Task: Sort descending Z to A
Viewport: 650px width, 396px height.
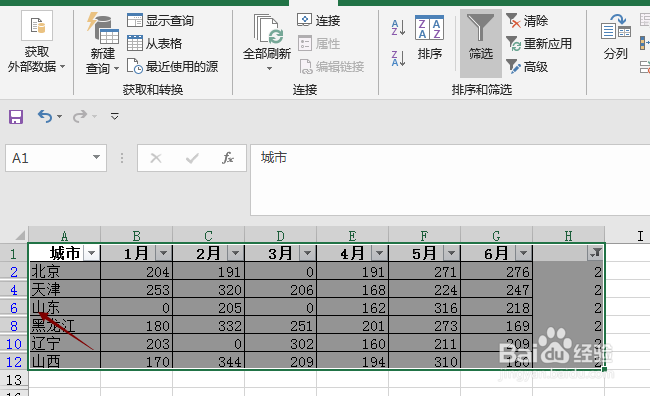Action: 398,58
